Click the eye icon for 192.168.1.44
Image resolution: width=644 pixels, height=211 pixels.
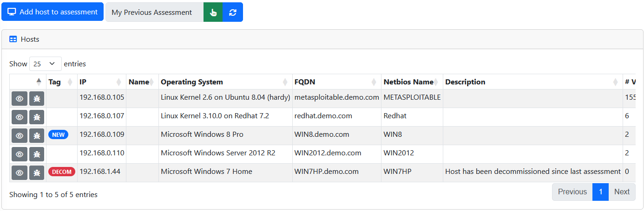(19, 173)
